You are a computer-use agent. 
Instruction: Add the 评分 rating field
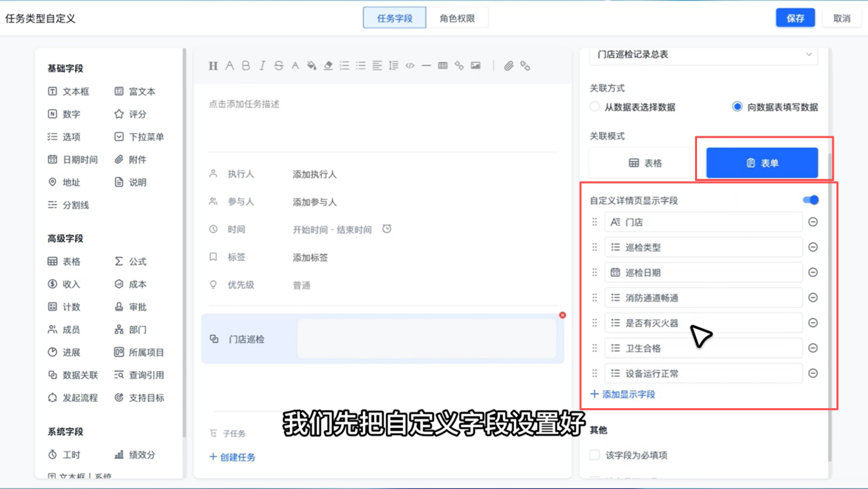click(131, 114)
